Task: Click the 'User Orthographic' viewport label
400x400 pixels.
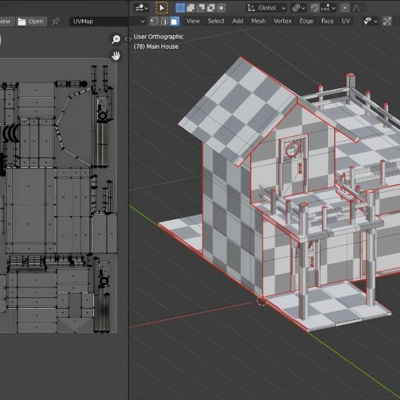Action: 158,37
